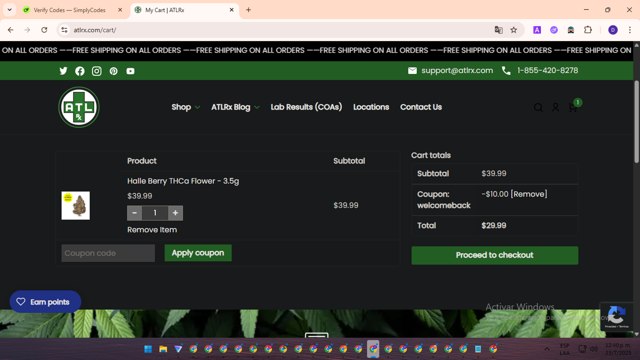Decrease quantity with minus button
The height and width of the screenshot is (360, 640).
[x=134, y=213]
